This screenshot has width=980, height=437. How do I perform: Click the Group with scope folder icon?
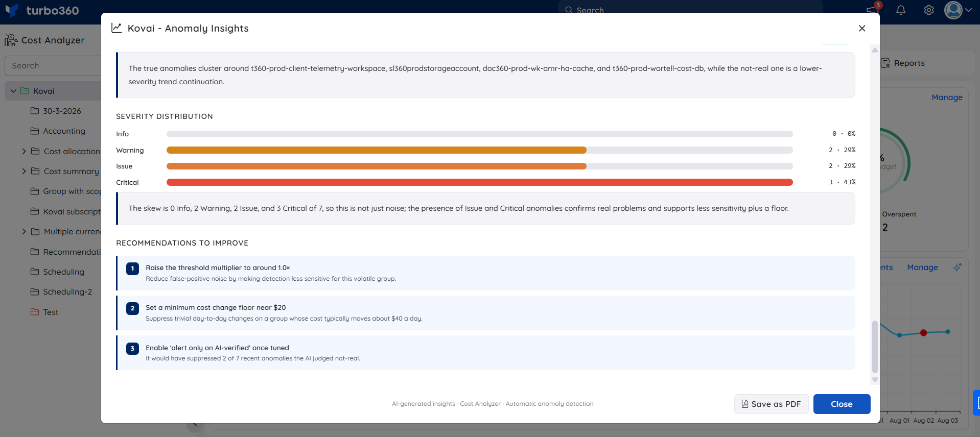tap(35, 191)
